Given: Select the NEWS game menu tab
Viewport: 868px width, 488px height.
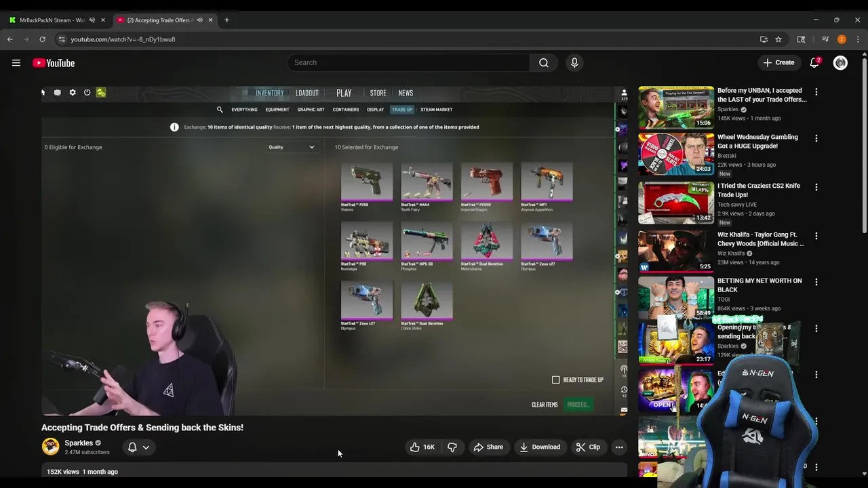Looking at the screenshot, I should click(406, 93).
